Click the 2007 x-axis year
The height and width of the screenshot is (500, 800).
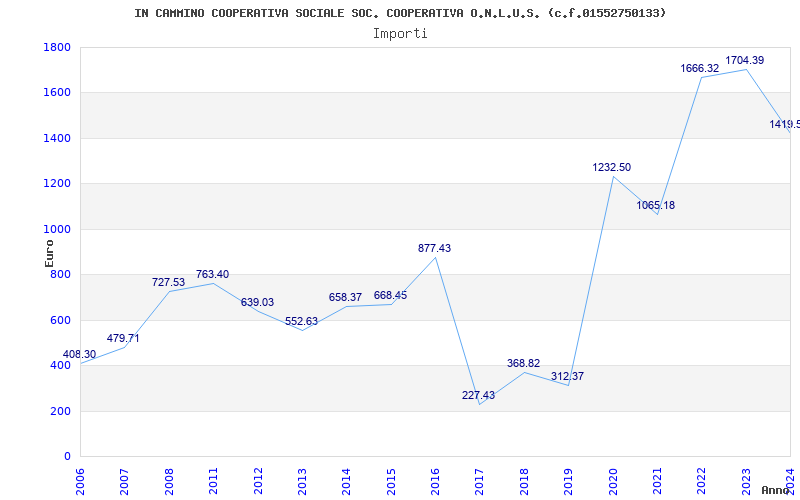(x=124, y=481)
